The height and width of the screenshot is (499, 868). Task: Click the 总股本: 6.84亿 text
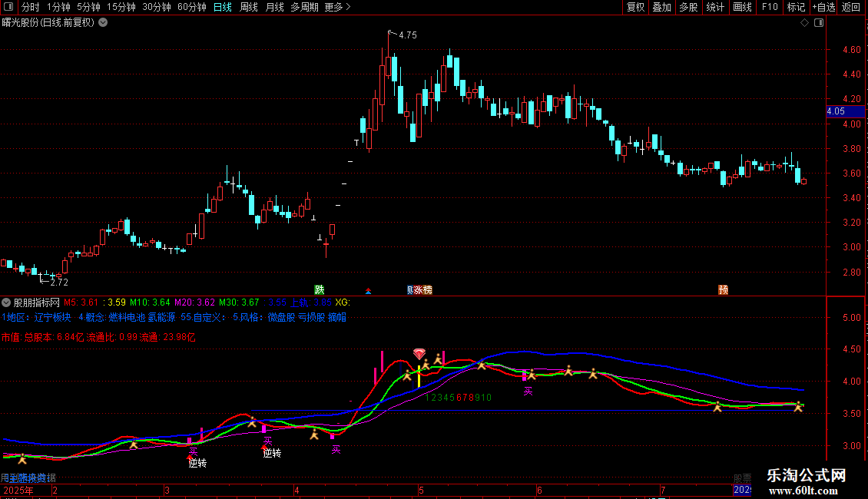54,337
